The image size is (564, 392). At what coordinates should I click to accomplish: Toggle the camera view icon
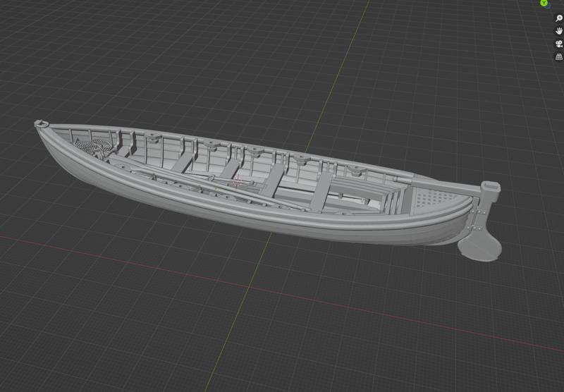click(559, 44)
